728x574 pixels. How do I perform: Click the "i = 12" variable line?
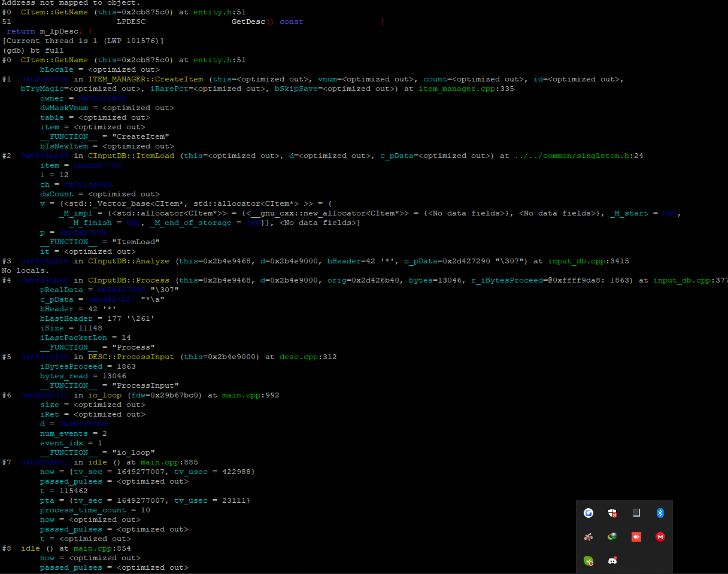(x=54, y=175)
